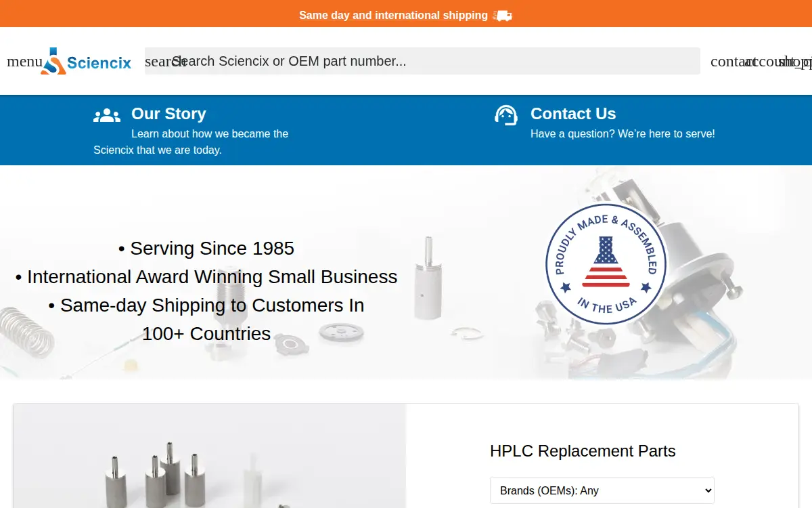The width and height of the screenshot is (812, 508).
Task: Click Have a question? We're here to serve!
Action: (x=623, y=134)
